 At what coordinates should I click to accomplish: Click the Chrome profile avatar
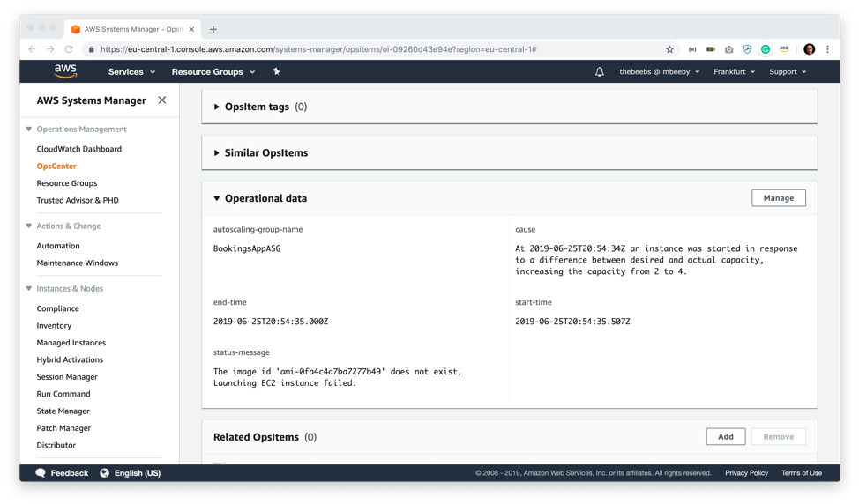tap(809, 49)
